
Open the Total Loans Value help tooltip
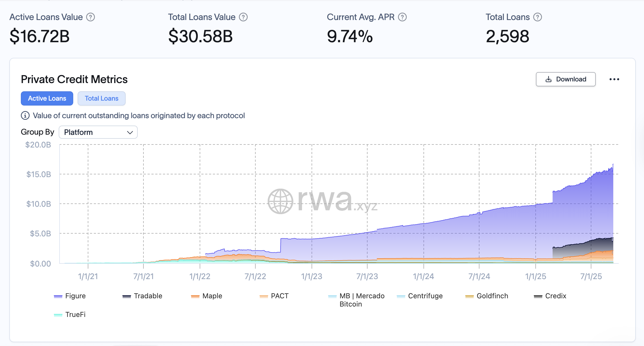pos(243,17)
